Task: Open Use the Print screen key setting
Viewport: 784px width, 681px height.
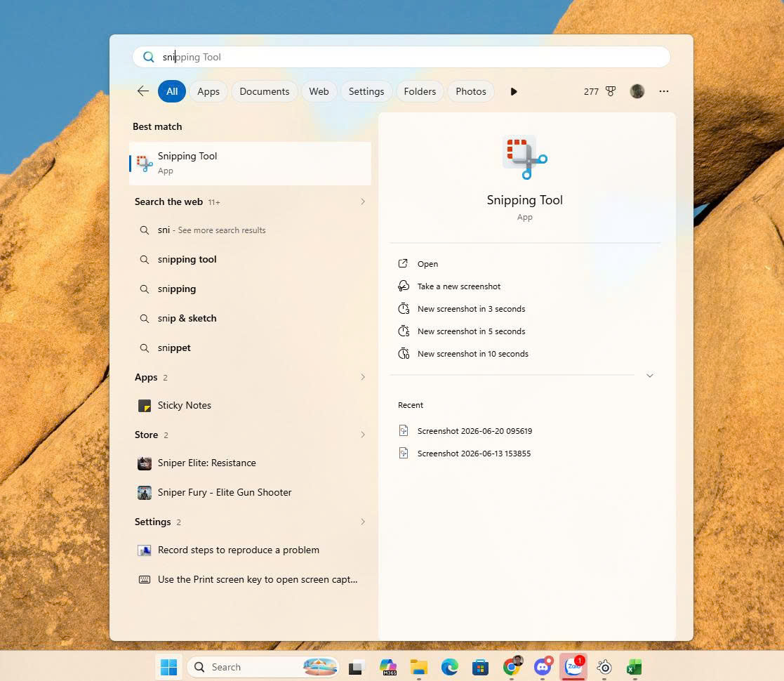Action: [250, 579]
